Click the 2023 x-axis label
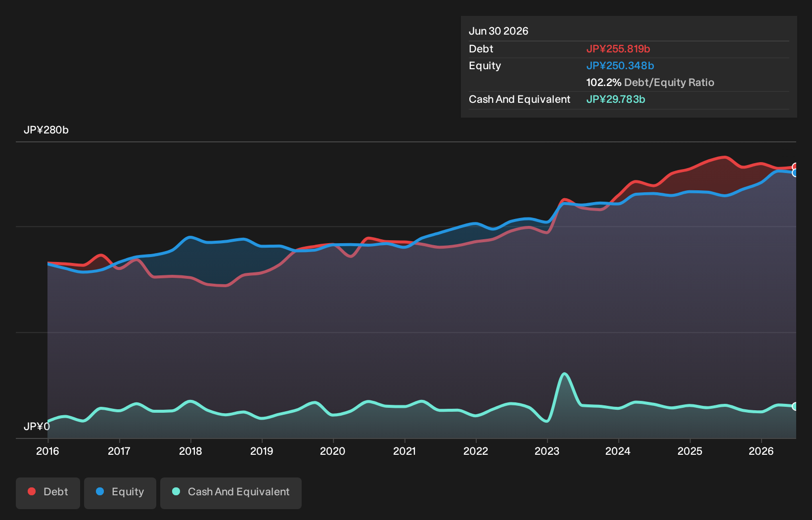The height and width of the screenshot is (520, 812). tap(547, 451)
